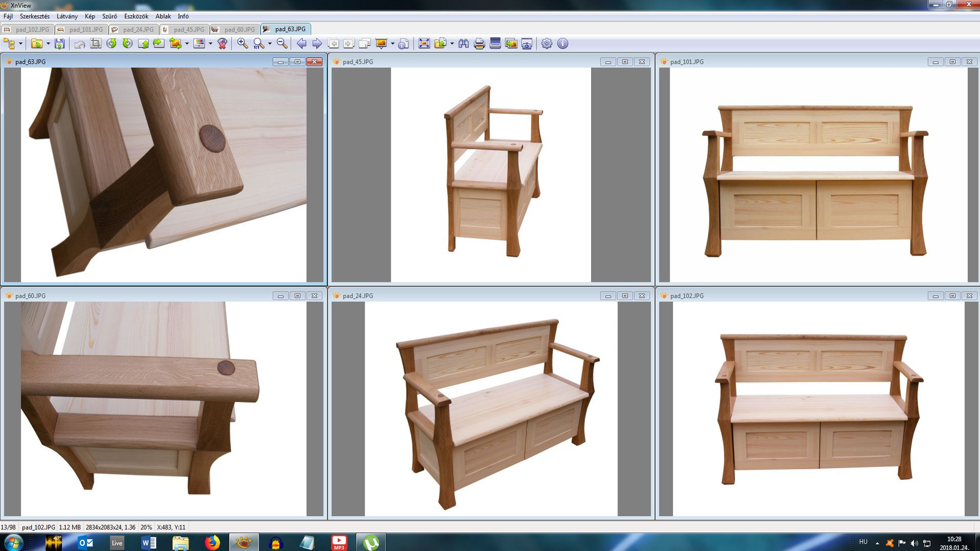Screen dimensions: 980x551
Task: Open image properties page icon
Action: click(x=404, y=44)
